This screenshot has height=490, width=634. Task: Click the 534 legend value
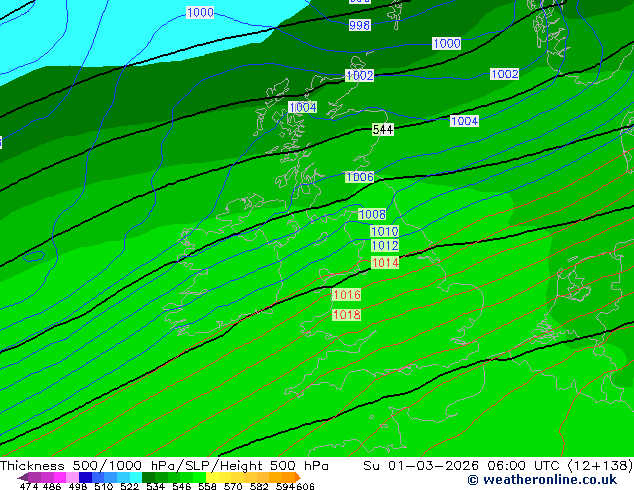pos(155,486)
